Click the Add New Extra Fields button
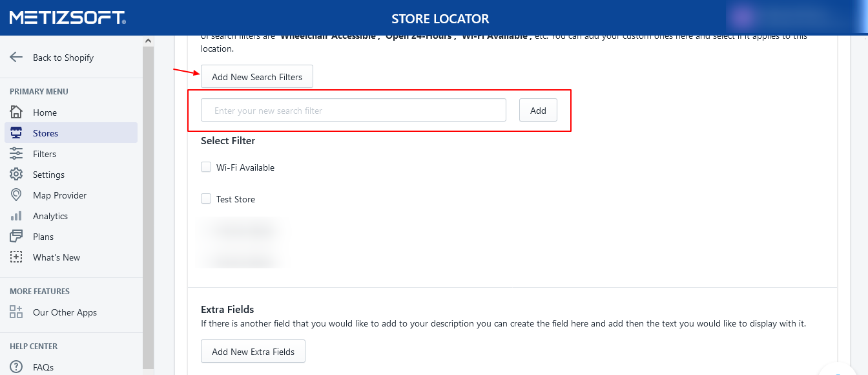 coord(253,352)
